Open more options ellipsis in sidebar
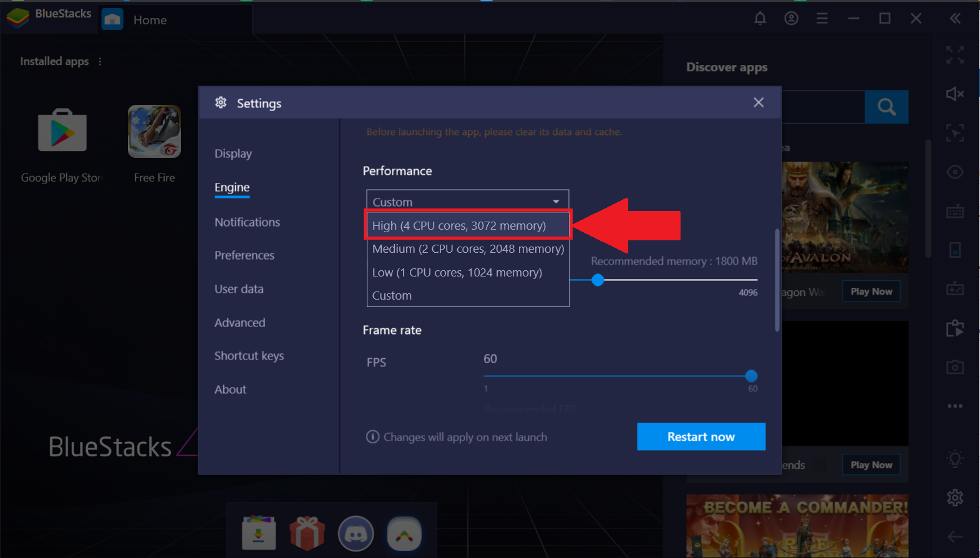This screenshot has width=980, height=558. 955,406
